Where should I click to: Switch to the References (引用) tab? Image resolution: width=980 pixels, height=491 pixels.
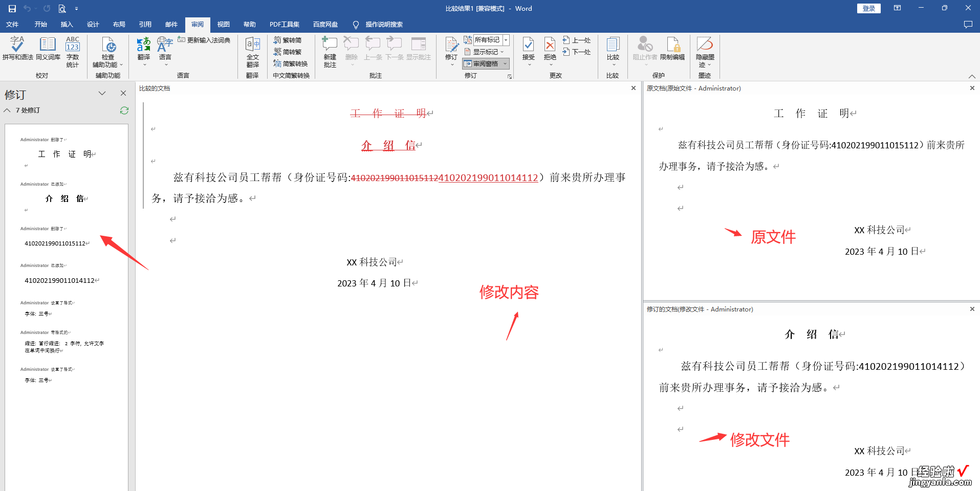(x=145, y=25)
